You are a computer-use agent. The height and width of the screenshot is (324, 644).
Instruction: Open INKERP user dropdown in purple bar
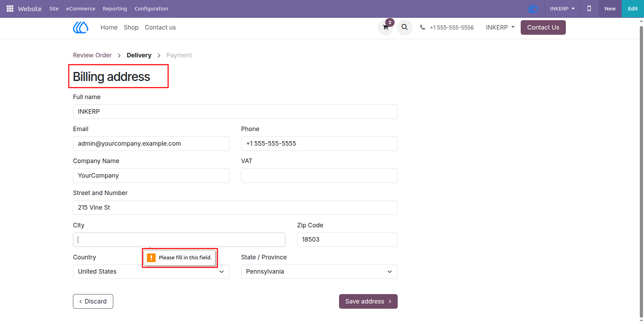pyautogui.click(x=562, y=9)
